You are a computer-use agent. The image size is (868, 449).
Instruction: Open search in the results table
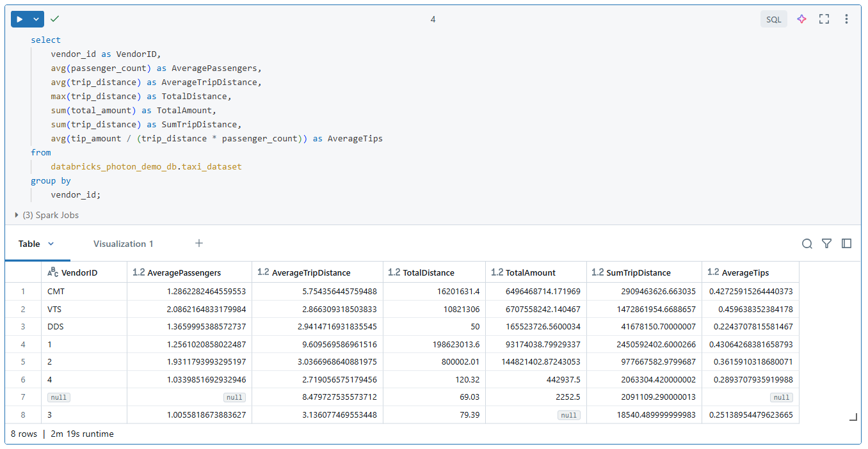[807, 243]
